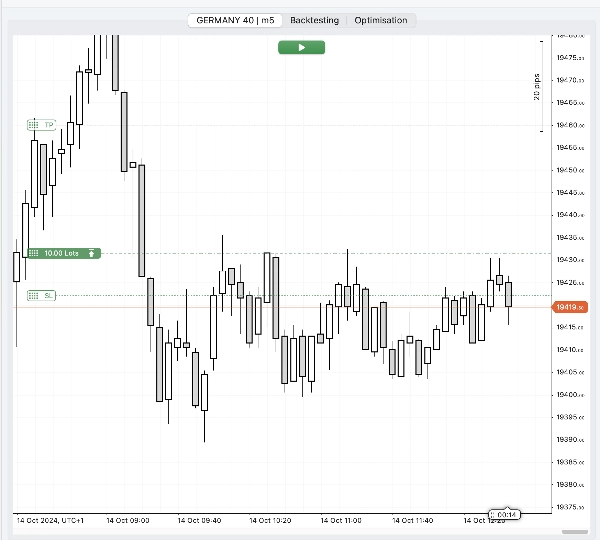Click the 00:14 countdown timer marker
Image resolution: width=600 pixels, height=540 pixels.
(505, 514)
